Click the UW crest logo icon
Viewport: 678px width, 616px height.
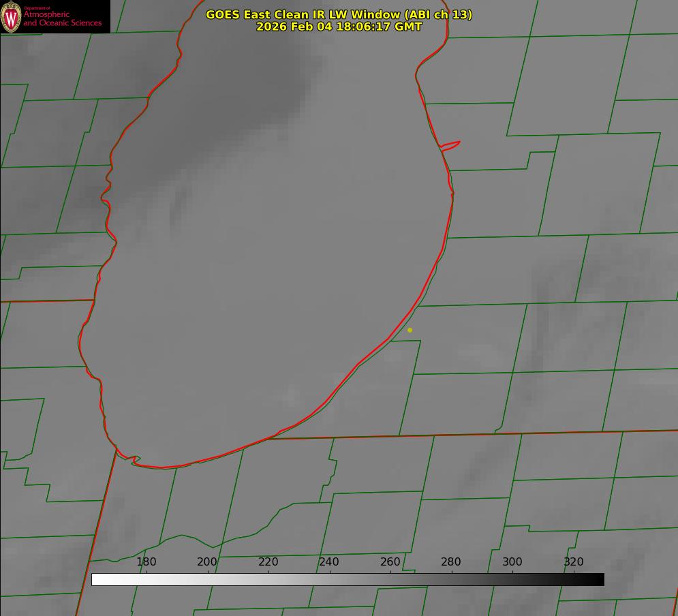coord(11,16)
